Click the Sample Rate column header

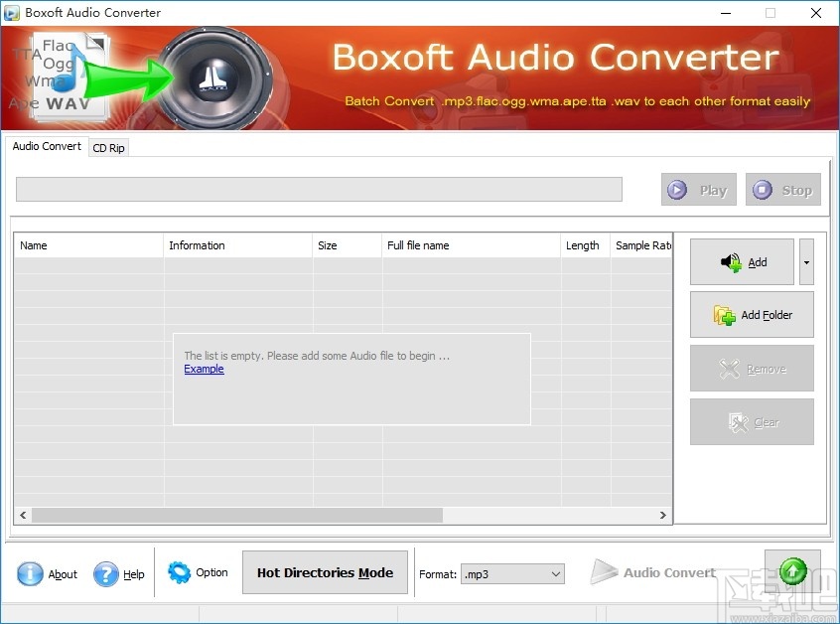[x=642, y=244]
